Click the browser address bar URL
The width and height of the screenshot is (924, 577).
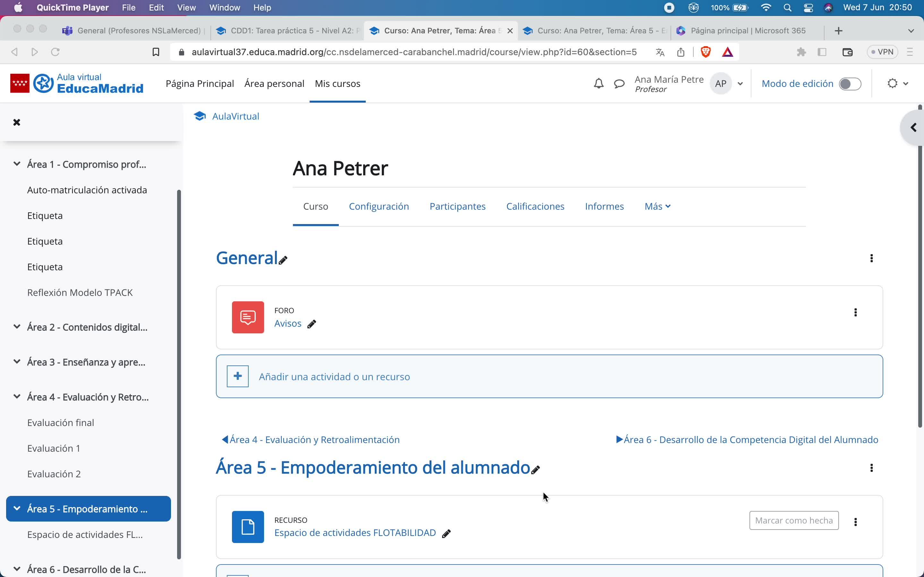pos(414,52)
